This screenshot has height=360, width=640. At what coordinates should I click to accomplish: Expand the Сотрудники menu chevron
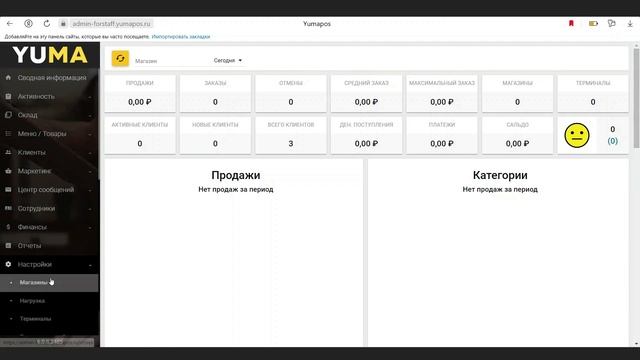[90, 209]
